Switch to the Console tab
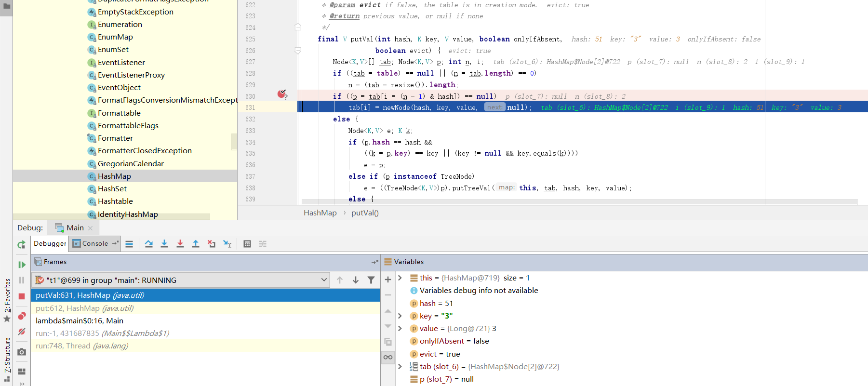This screenshot has height=386, width=868. (94, 244)
